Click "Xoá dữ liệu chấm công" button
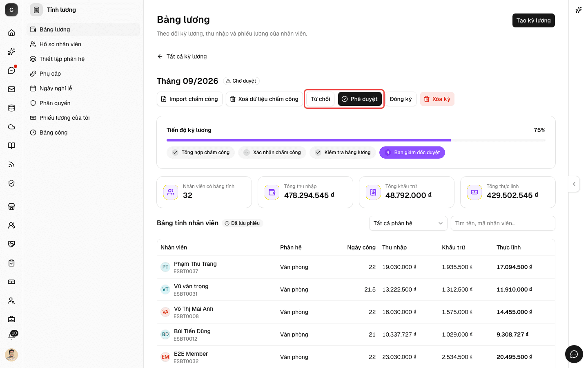Screen dimensions: 588x368 [264, 99]
